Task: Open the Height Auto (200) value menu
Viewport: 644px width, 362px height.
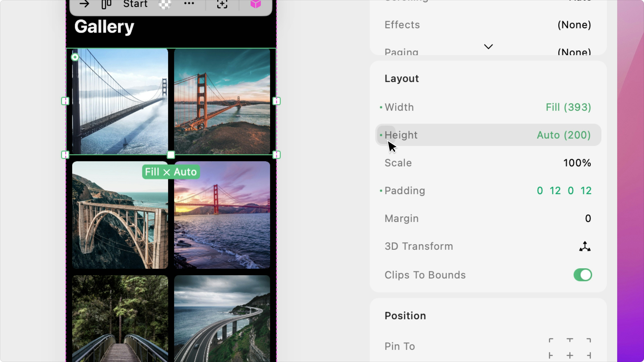Action: (x=563, y=135)
